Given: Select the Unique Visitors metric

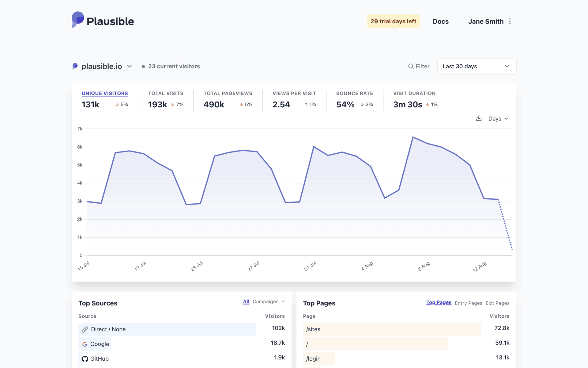Looking at the screenshot, I should [x=105, y=94].
